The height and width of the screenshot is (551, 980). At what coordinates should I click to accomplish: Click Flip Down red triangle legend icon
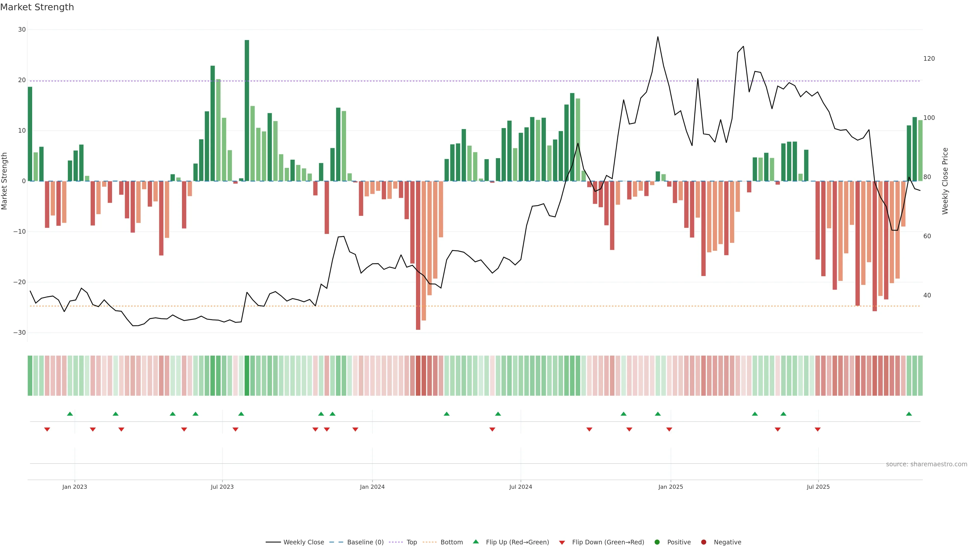point(562,543)
